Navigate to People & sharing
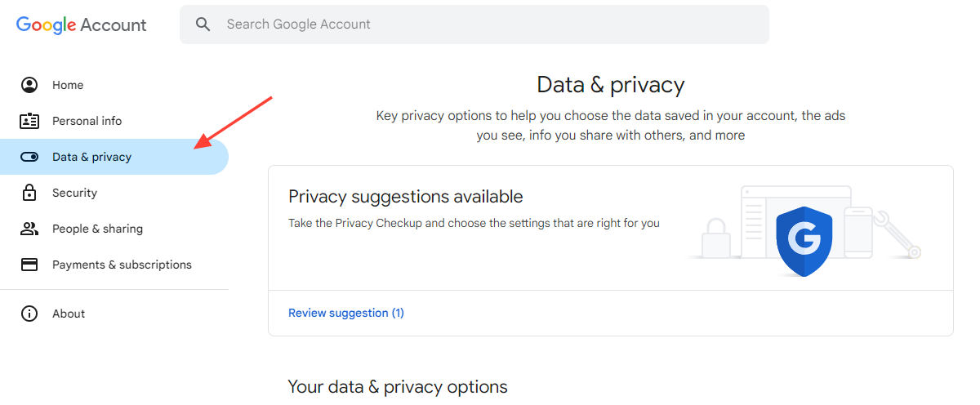980x405 pixels. tap(97, 229)
